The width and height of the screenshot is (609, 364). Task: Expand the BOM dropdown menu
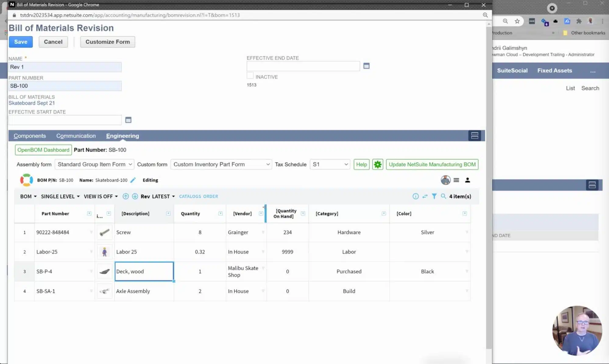coord(28,196)
